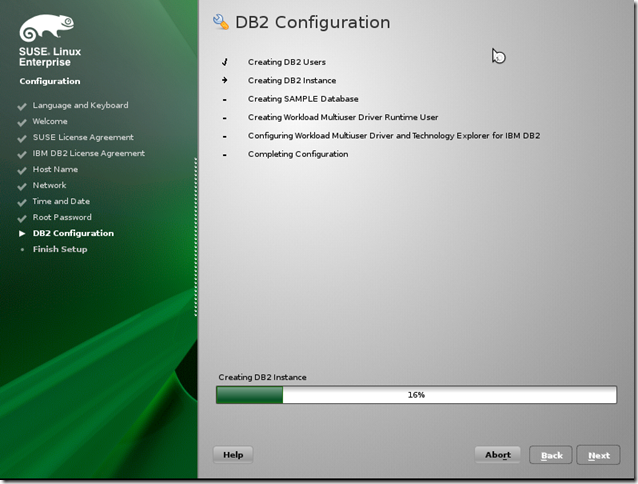Proceed with the Next button
Image resolution: width=638 pixels, height=484 pixels.
(598, 455)
